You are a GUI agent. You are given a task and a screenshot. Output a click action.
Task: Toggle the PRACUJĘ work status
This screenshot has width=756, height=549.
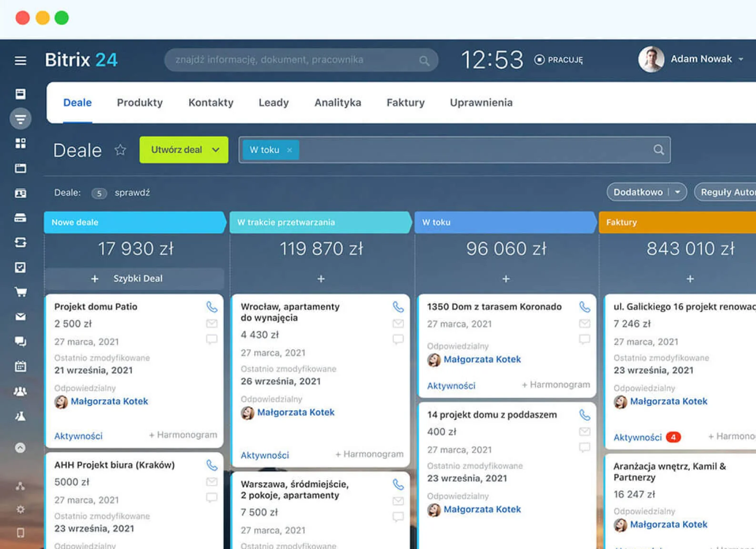click(x=558, y=60)
